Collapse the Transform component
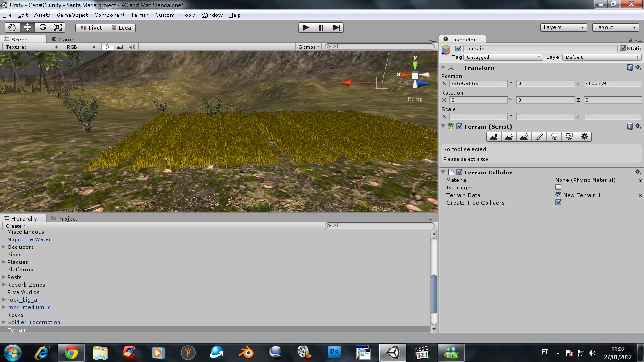This screenshot has height=362, width=644. tap(442, 67)
